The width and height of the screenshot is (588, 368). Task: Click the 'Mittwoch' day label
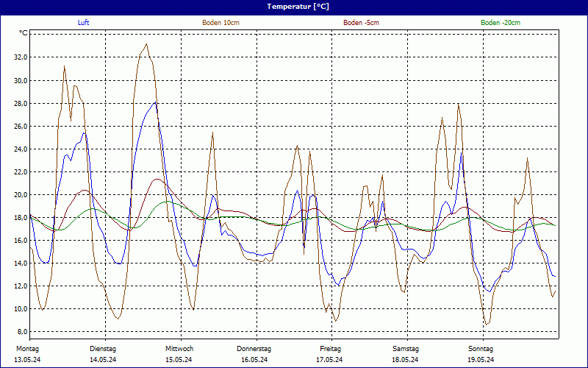pyautogui.click(x=179, y=349)
